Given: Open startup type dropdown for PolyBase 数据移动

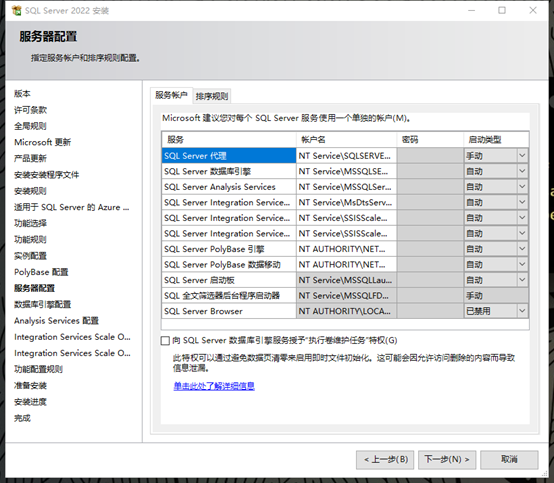Looking at the screenshot, I should (522, 264).
